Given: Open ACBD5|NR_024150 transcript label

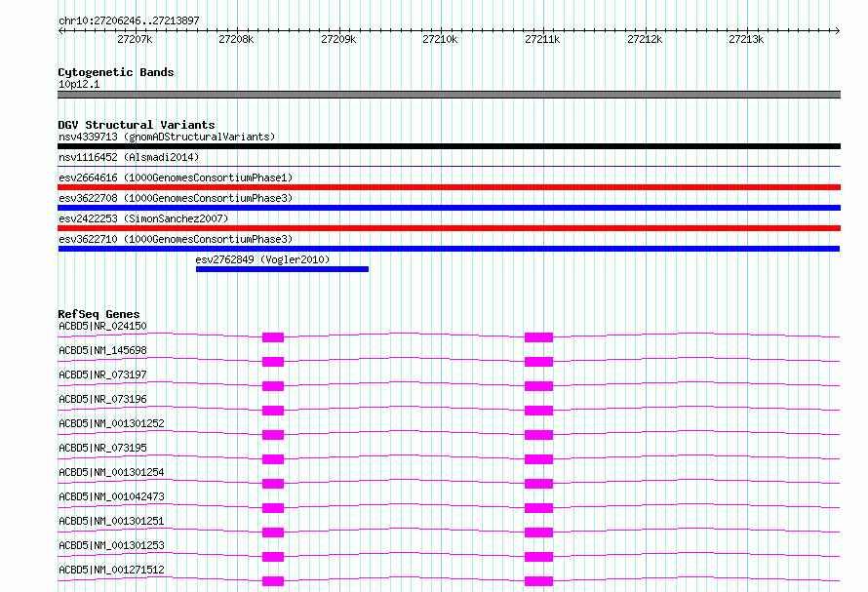Looking at the screenshot, I should (102, 326).
